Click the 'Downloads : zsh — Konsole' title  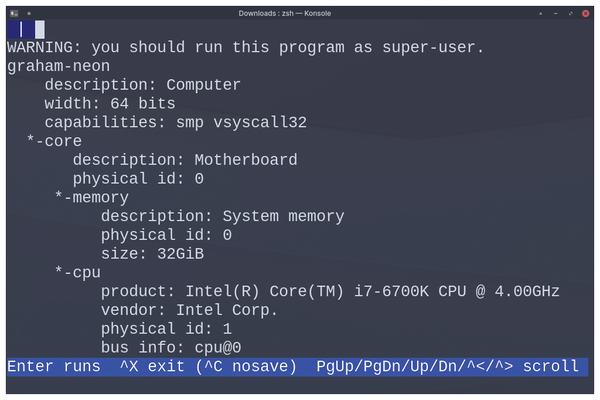pos(285,13)
